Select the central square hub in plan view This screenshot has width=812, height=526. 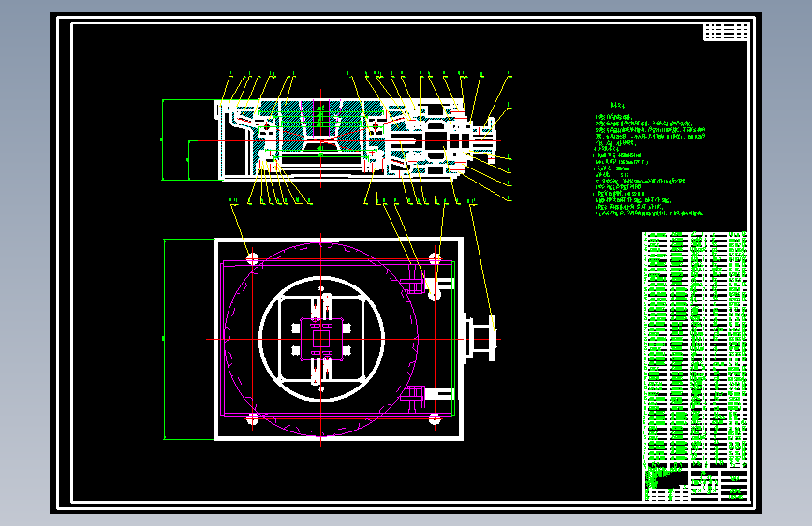pos(321,339)
